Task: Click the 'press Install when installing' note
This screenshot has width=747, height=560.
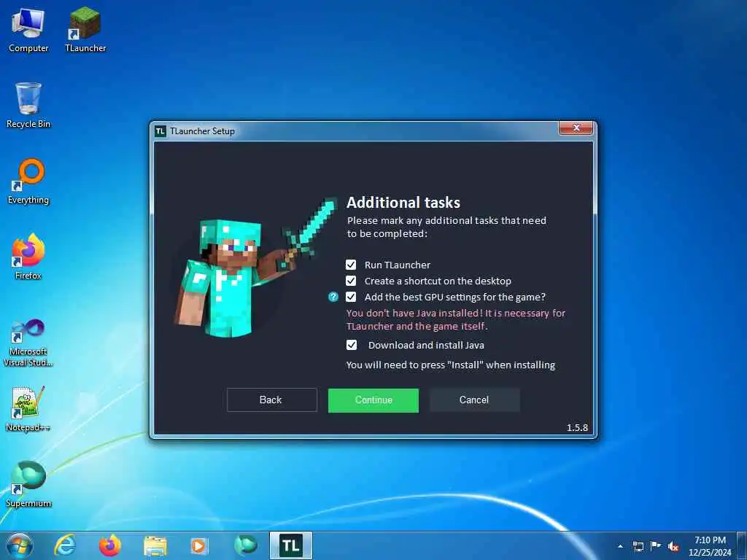Action: pos(451,365)
